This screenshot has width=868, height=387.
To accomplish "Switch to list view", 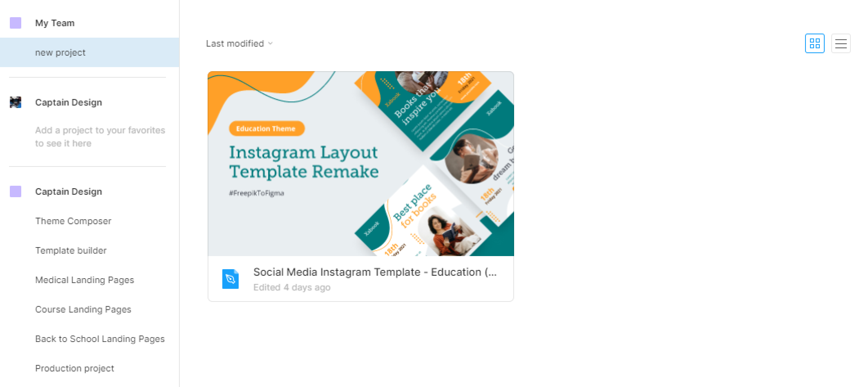I will pyautogui.click(x=841, y=43).
